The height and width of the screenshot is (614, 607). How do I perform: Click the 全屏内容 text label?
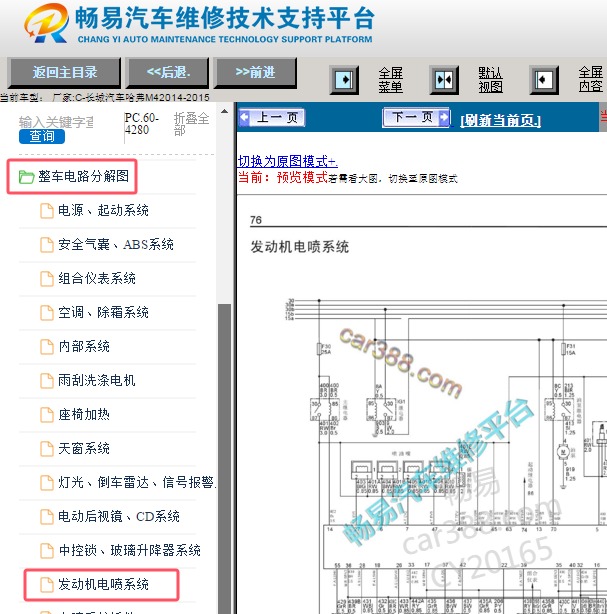click(591, 79)
